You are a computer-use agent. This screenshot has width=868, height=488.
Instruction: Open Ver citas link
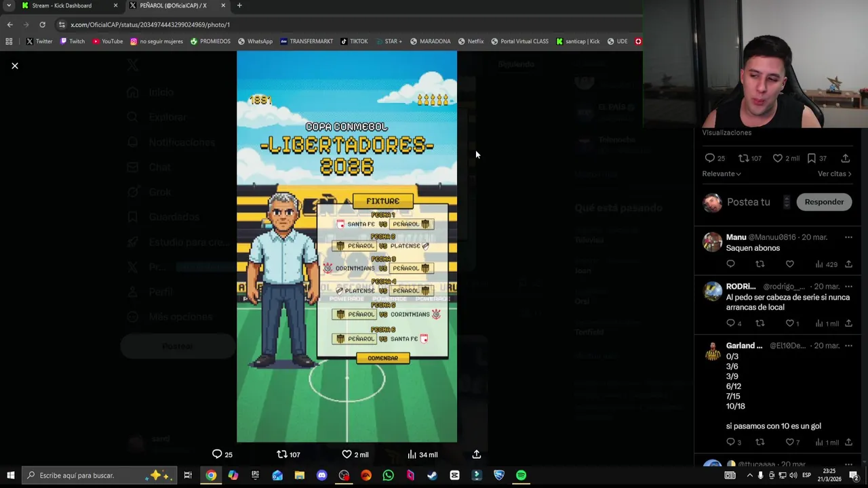[834, 174]
